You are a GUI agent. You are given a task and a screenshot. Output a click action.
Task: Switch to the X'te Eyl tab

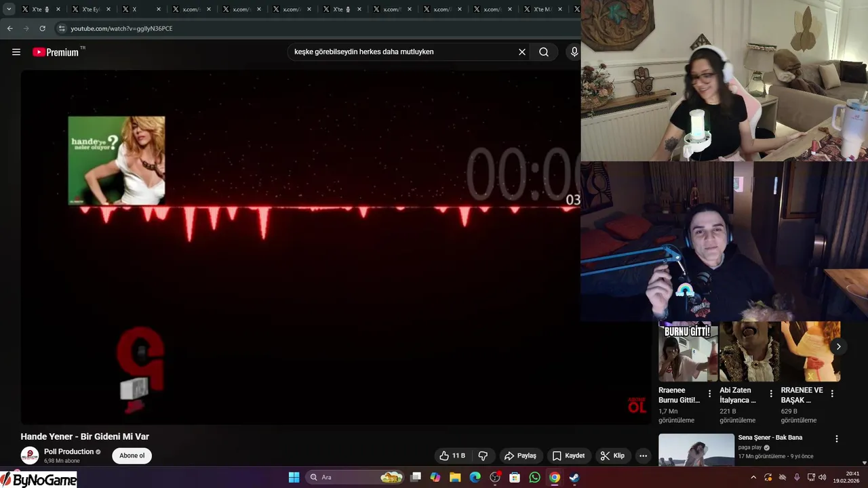pos(90,9)
